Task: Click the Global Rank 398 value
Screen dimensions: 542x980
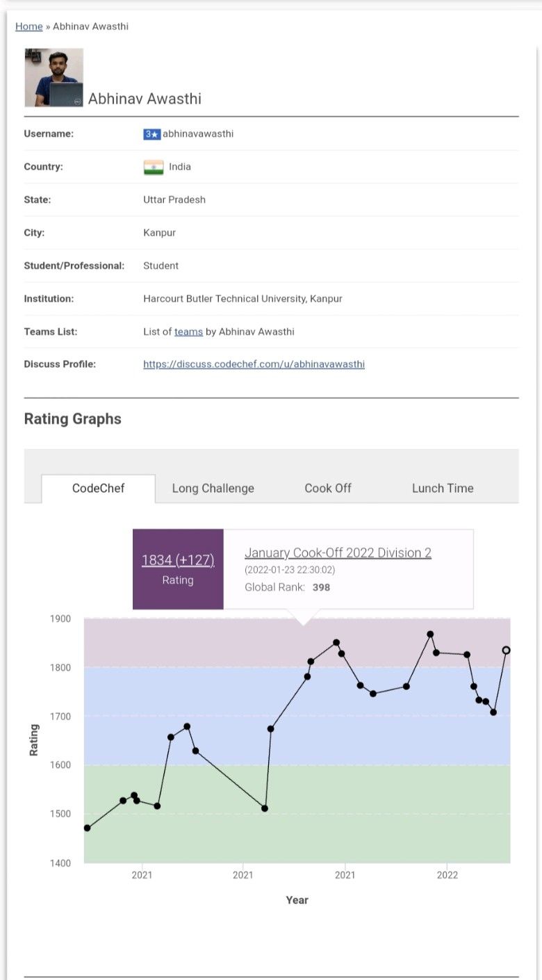Action: pos(321,587)
